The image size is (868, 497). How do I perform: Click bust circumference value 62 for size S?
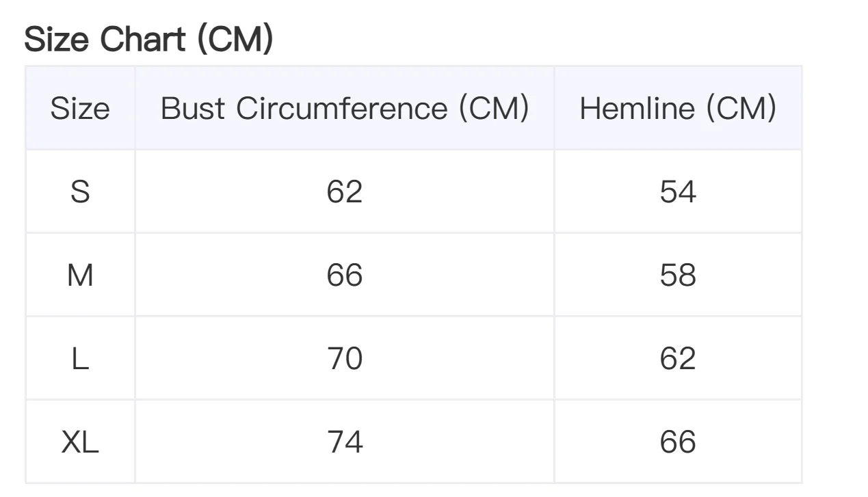345,192
